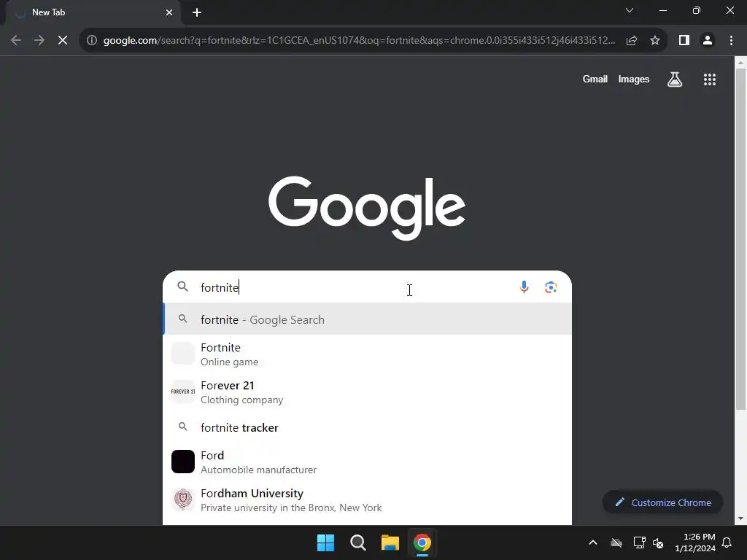Click the Google logo
This screenshot has width=747, height=560.
(x=367, y=208)
